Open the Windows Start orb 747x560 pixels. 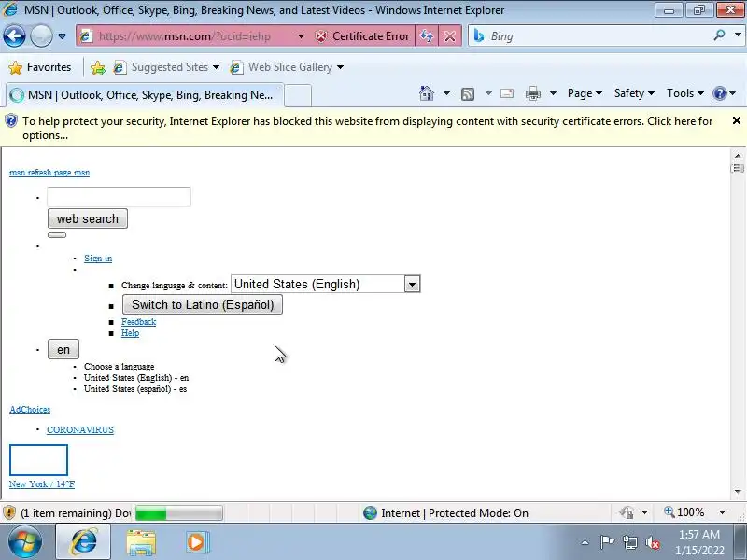pyautogui.click(x=24, y=542)
